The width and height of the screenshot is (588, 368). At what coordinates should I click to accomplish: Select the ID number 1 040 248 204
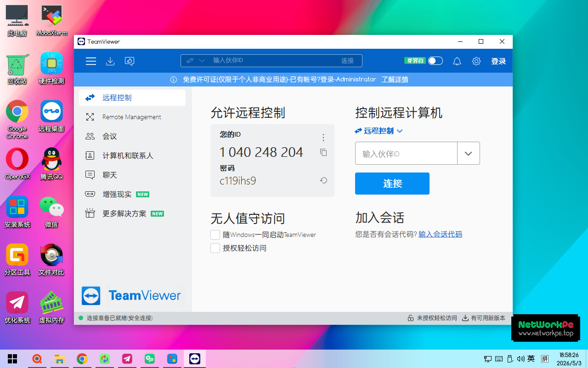[261, 152]
